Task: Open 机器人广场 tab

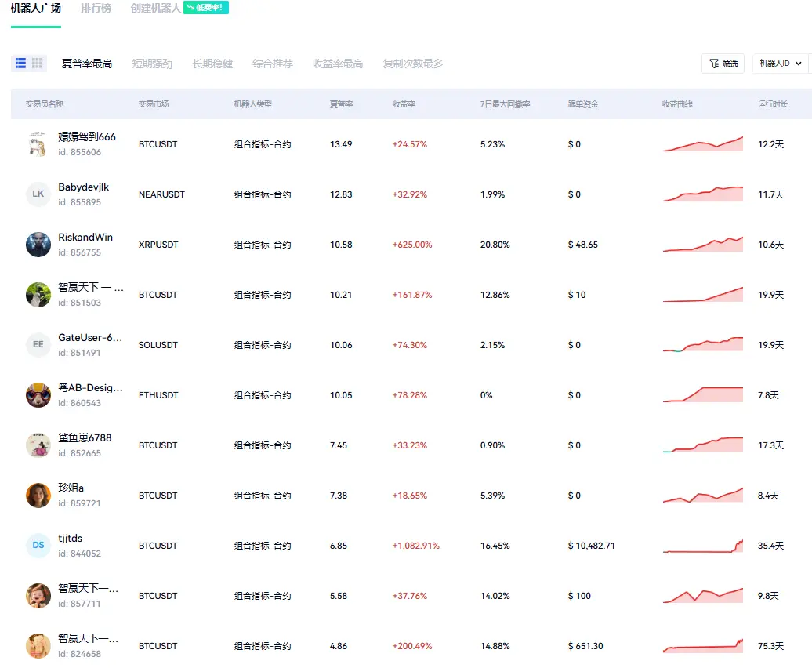Action: pos(36,9)
